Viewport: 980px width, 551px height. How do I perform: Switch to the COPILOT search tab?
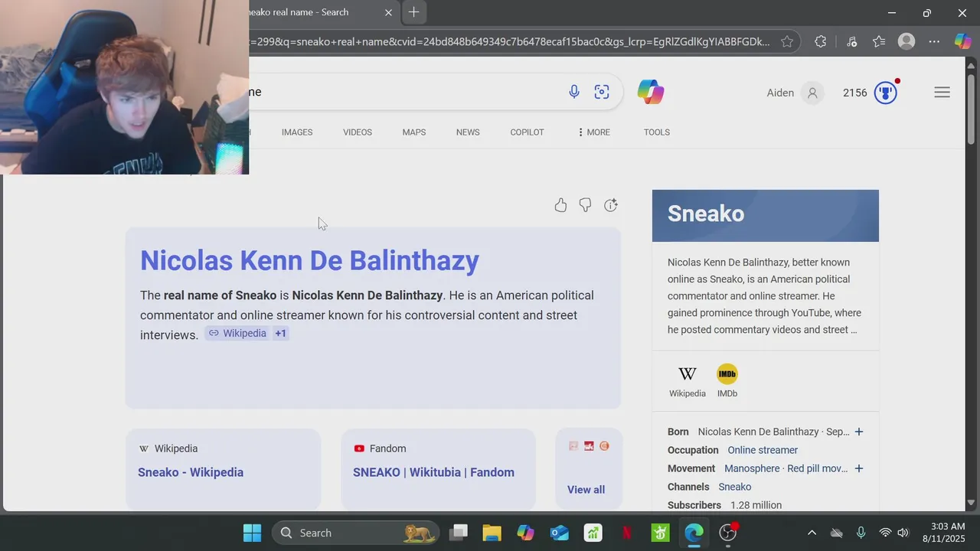(x=528, y=132)
